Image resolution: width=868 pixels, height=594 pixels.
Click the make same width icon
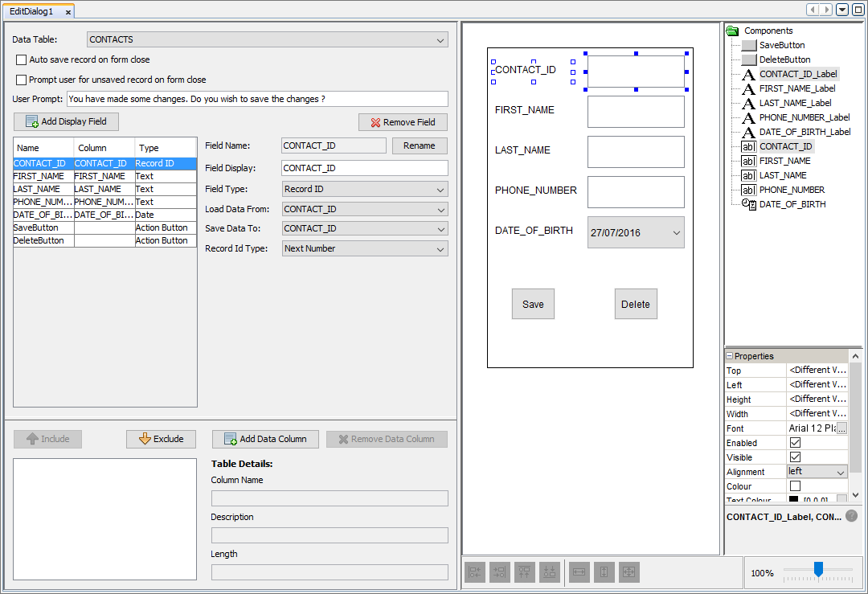(579, 571)
